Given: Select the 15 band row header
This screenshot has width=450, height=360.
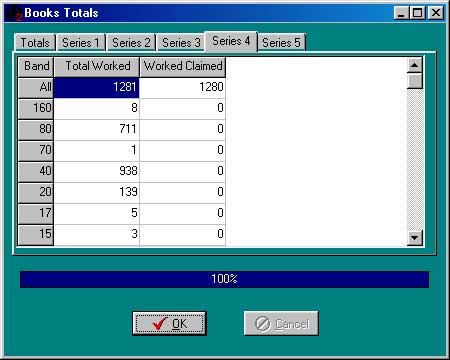Looking at the screenshot, I should tap(36, 235).
